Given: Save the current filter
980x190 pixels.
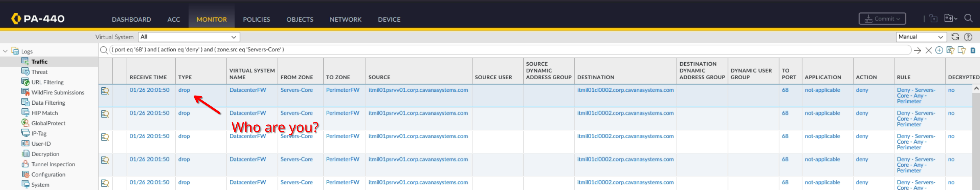Looking at the screenshot, I should coord(950,50).
